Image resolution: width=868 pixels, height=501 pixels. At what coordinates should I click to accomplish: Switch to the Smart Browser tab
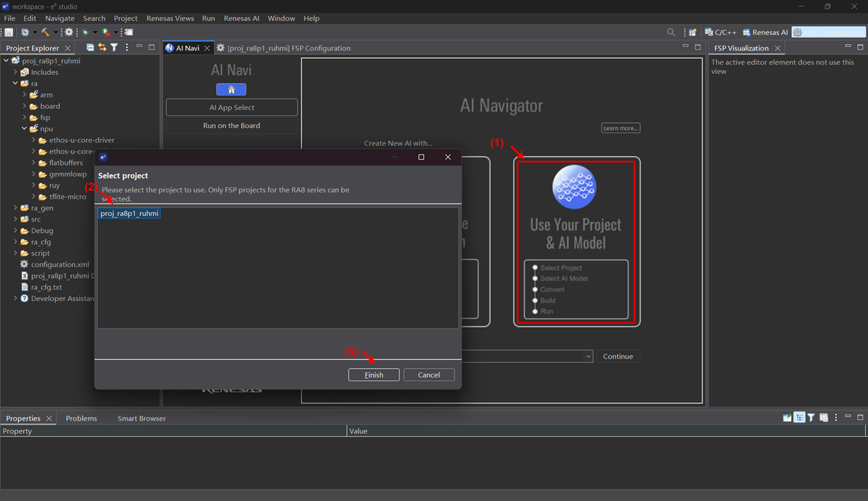click(x=142, y=419)
